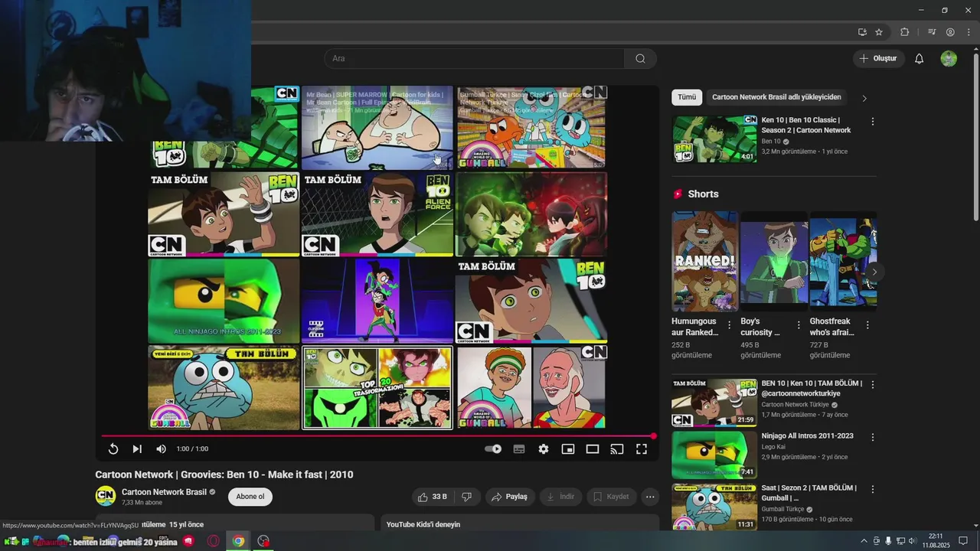The image size is (980, 551).
Task: Open Mr Bean Super Marrow endscreen video
Action: pos(377,127)
